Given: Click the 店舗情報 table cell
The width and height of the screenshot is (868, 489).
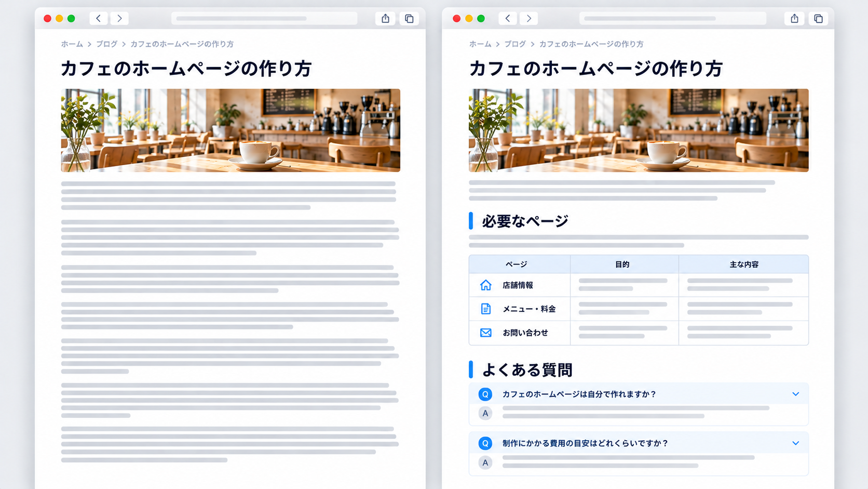Looking at the screenshot, I should [520, 285].
